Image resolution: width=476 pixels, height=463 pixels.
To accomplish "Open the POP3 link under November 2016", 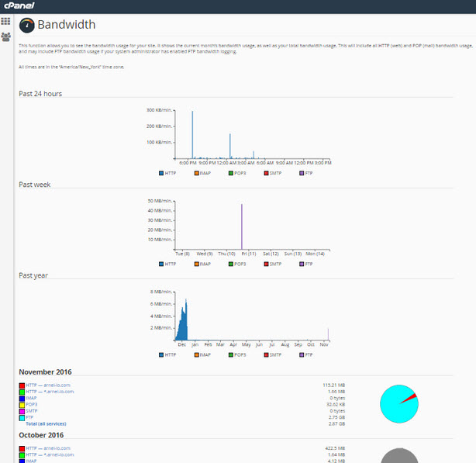I will (32, 404).
